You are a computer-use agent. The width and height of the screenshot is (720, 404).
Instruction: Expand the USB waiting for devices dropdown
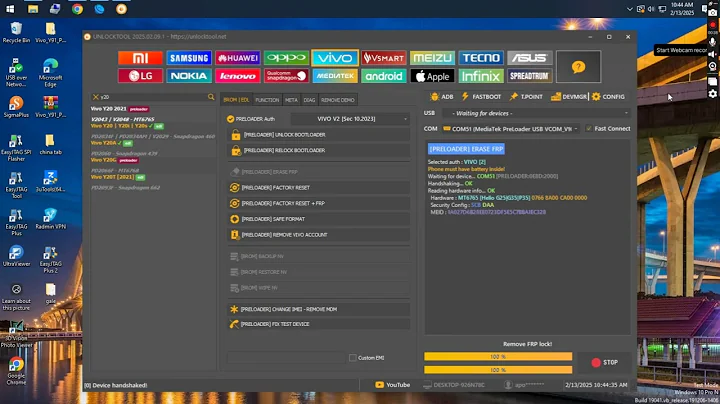pos(536,113)
